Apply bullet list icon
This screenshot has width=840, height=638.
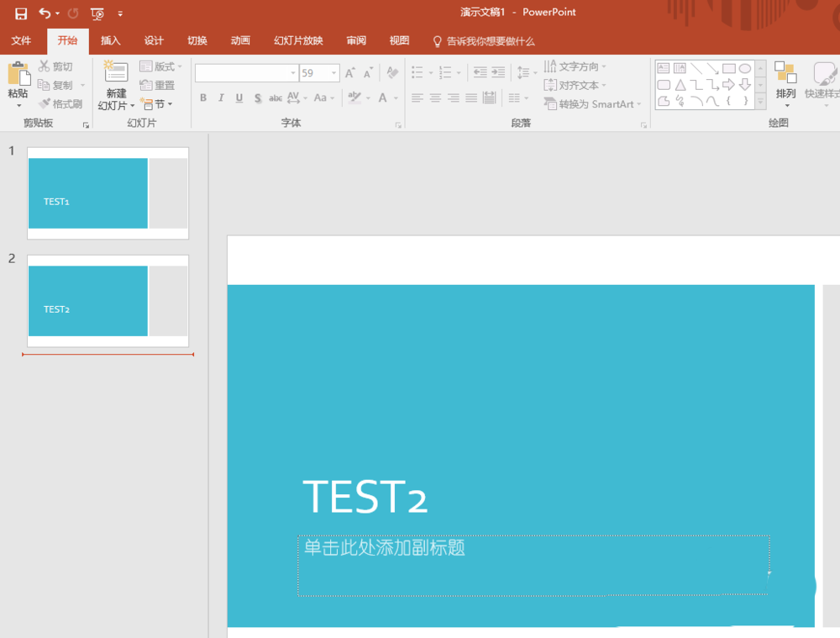point(417,72)
